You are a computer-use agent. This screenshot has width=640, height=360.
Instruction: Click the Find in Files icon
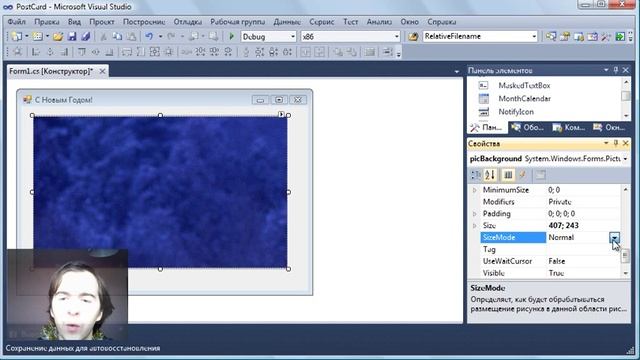(x=413, y=37)
